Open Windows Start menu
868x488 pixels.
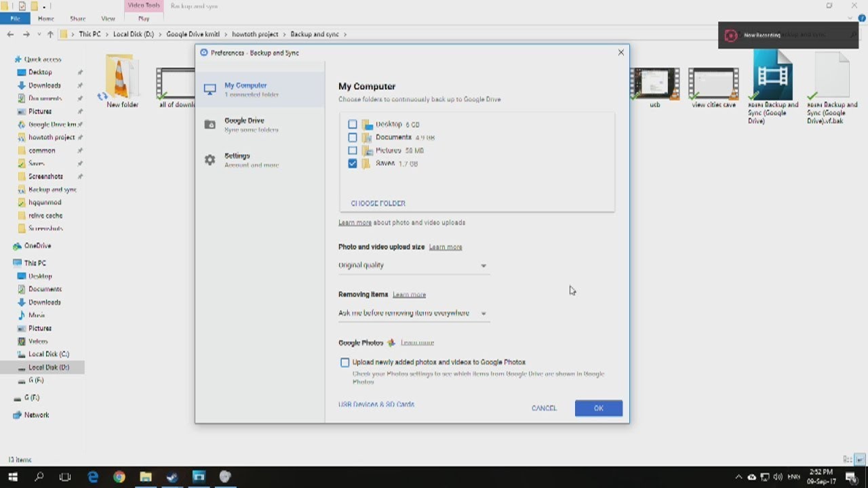[x=13, y=477]
